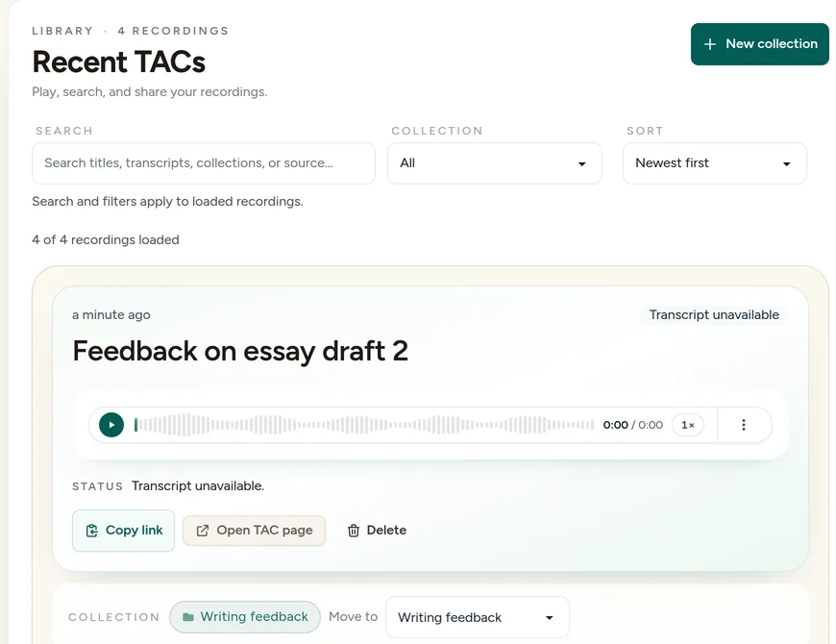Play the Feedback on essay draft 2 recording
The height and width of the screenshot is (644, 836).
111,425
